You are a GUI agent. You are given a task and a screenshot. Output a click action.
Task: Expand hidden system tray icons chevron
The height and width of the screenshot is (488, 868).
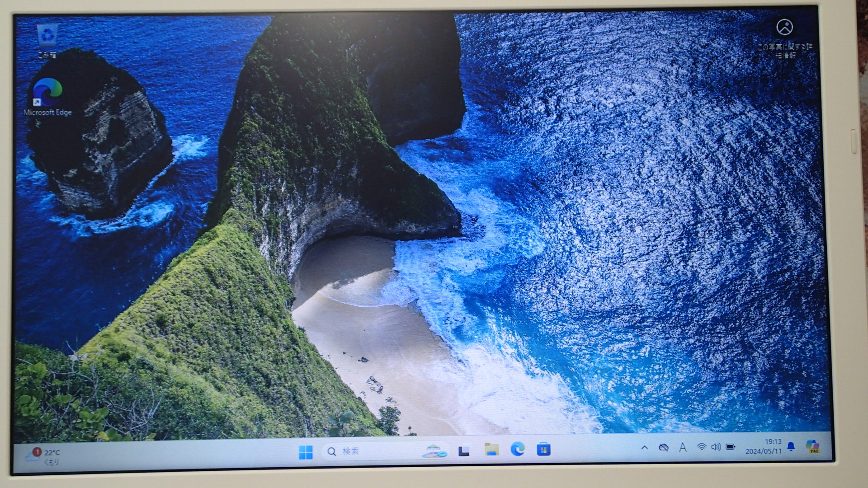pyautogui.click(x=645, y=447)
